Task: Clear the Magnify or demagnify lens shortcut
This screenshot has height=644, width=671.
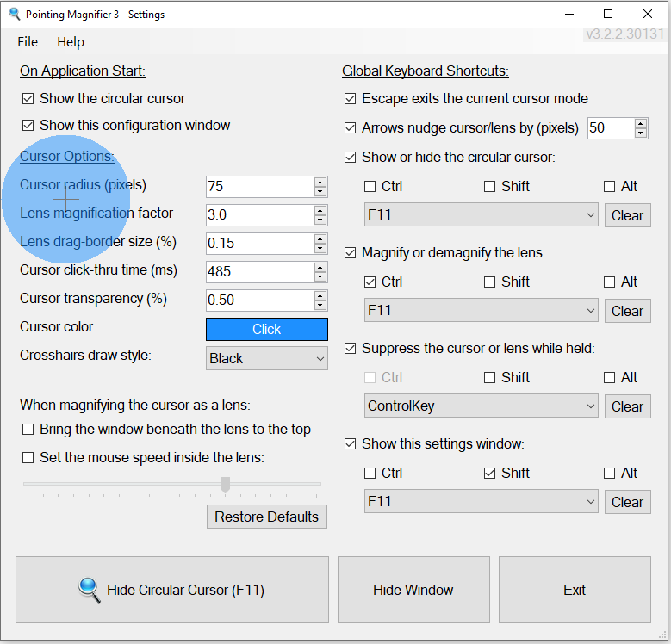Action: (x=627, y=311)
